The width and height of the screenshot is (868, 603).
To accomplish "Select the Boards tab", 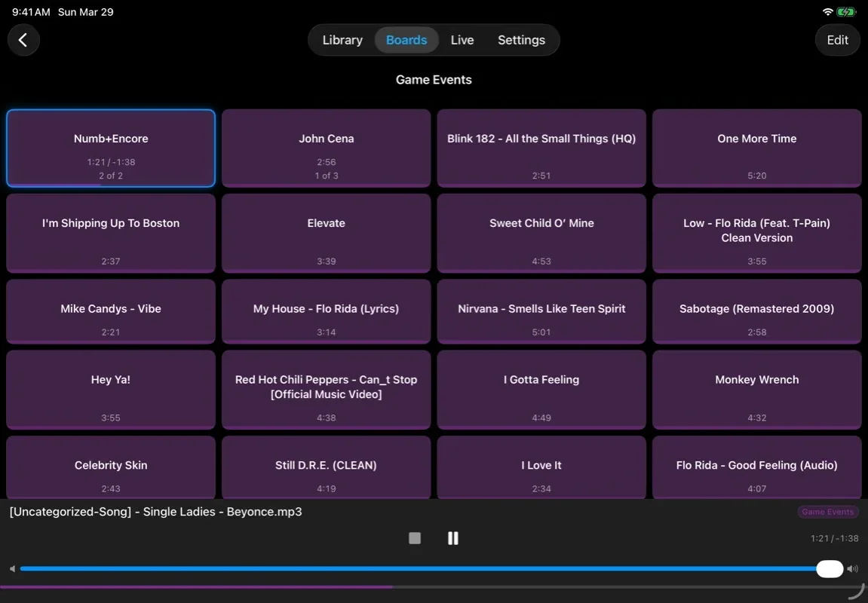I will point(406,39).
